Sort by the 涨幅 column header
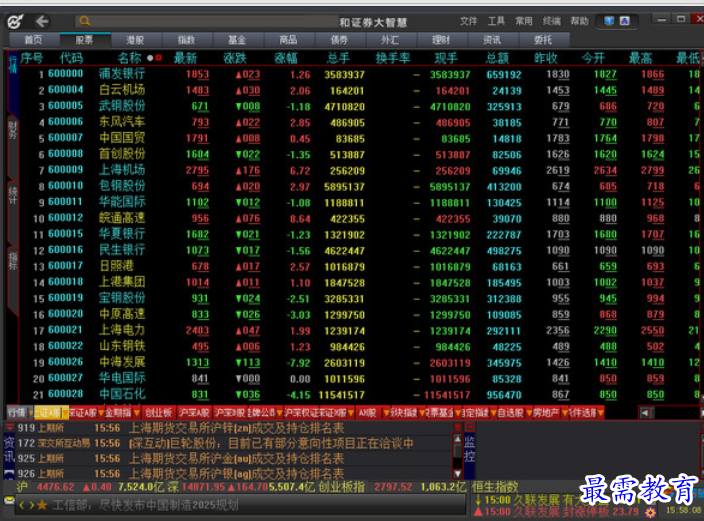This screenshot has width=704, height=521. (x=286, y=58)
